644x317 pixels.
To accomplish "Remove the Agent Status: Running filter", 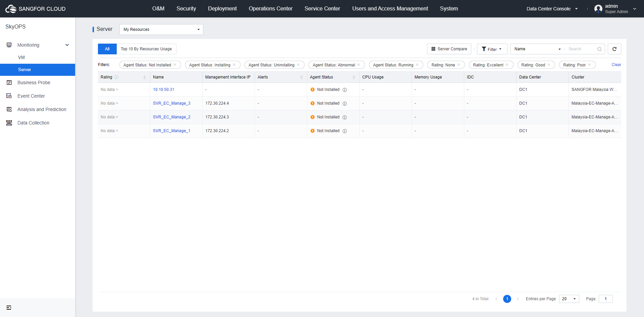I will 417,65.
